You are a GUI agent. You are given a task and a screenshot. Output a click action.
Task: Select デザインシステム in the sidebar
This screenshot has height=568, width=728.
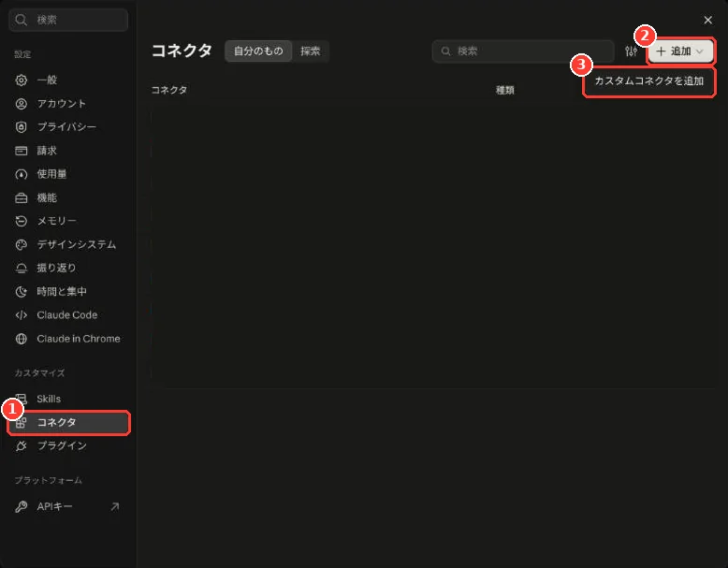[x=68, y=245]
